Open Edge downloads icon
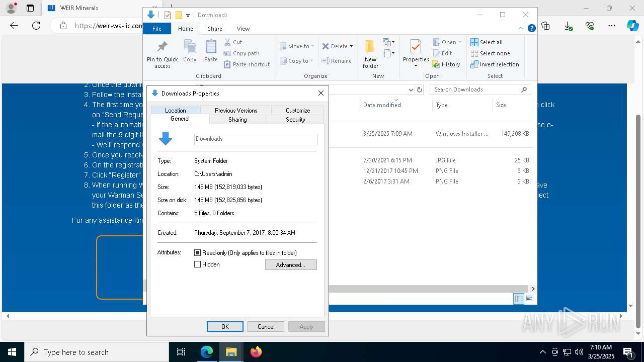 [568, 26]
